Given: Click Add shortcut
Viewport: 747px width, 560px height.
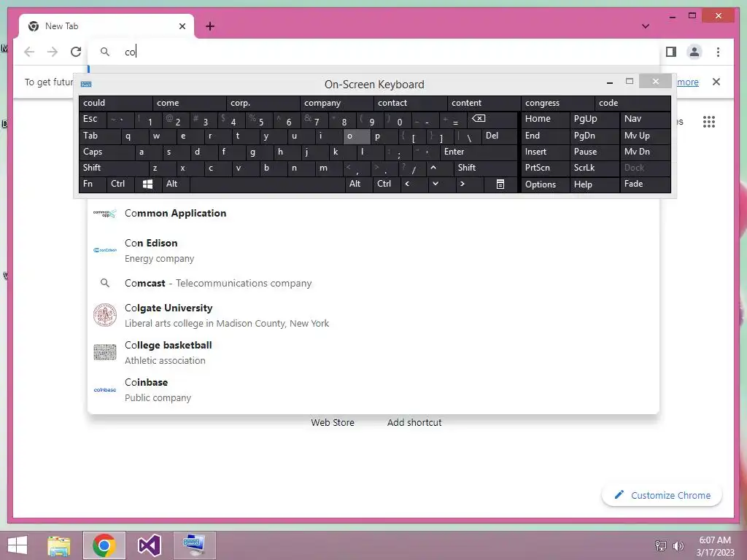Looking at the screenshot, I should coord(414,422).
